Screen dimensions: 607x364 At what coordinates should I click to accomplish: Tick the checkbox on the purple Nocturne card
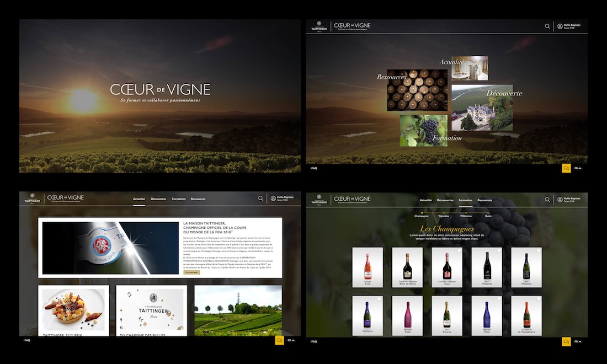(x=380, y=299)
